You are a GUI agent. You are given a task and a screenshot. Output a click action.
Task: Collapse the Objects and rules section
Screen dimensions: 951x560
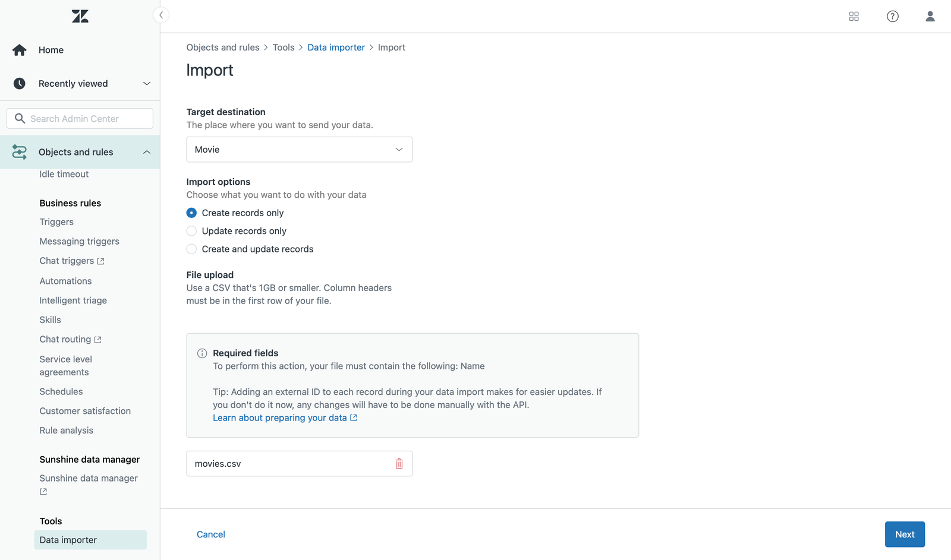click(x=146, y=151)
